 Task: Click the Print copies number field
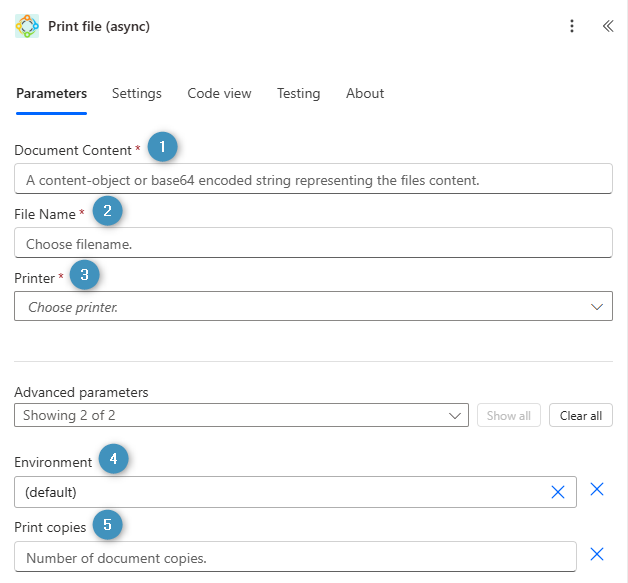295,557
